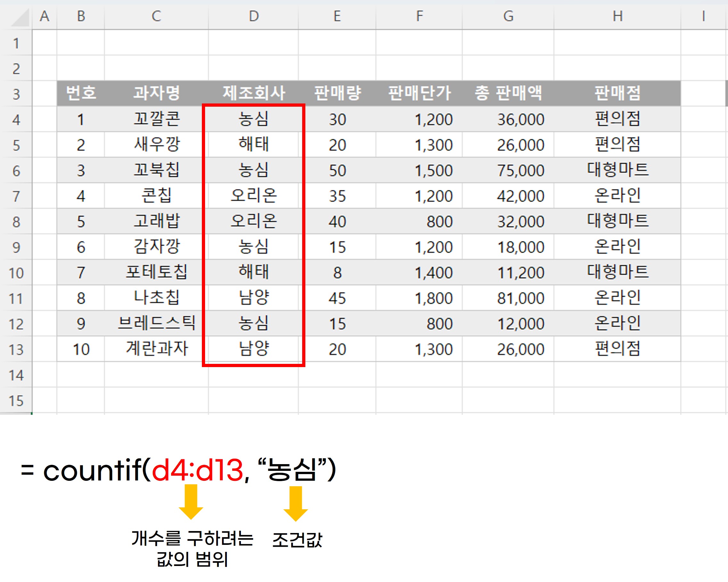Select the cell containing 나초칩
Image resolution: width=728 pixels, height=582 pixels.
click(x=156, y=298)
